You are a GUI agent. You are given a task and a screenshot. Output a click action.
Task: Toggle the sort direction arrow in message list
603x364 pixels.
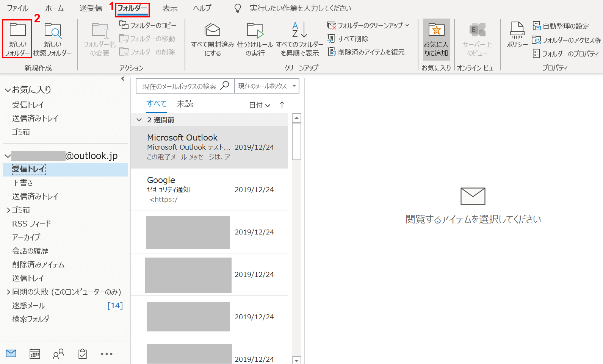(282, 105)
